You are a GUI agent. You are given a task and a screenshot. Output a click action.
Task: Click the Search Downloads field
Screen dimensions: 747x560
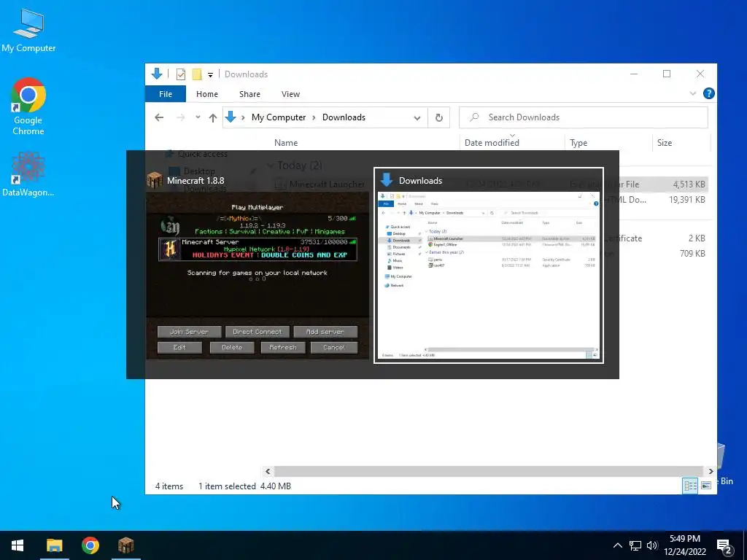tap(583, 117)
